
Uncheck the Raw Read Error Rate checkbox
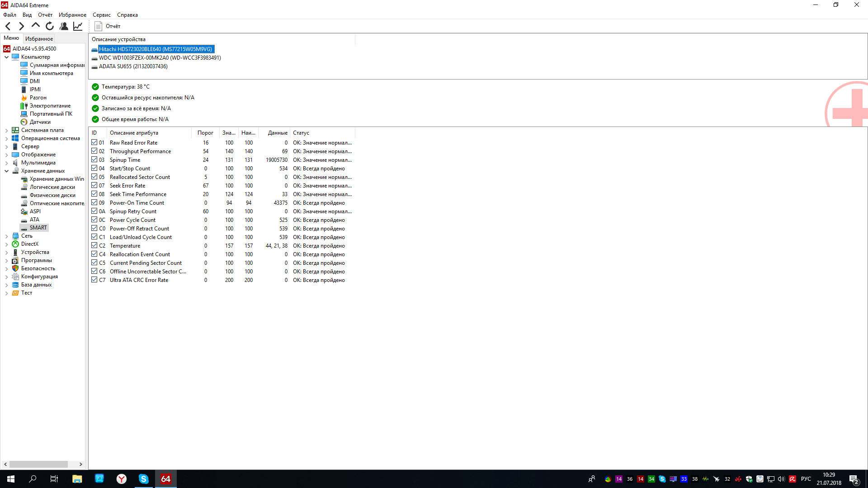(94, 142)
